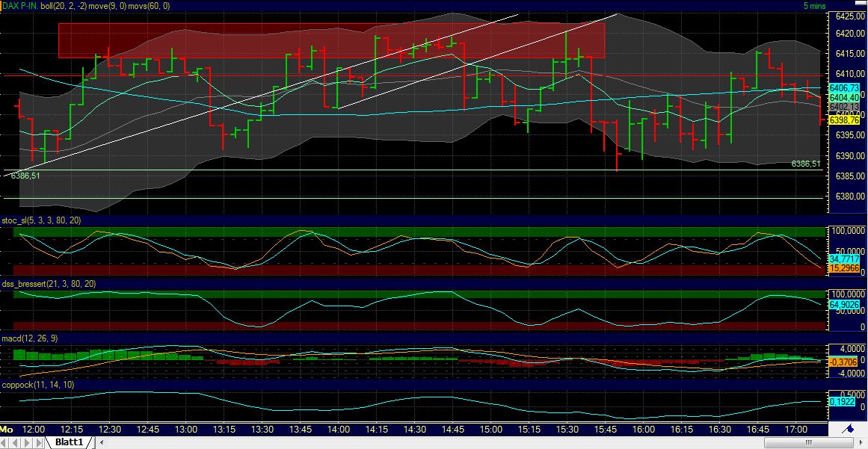Open the 5 mins timeframe selector
This screenshot has width=868, height=449.
point(816,4)
